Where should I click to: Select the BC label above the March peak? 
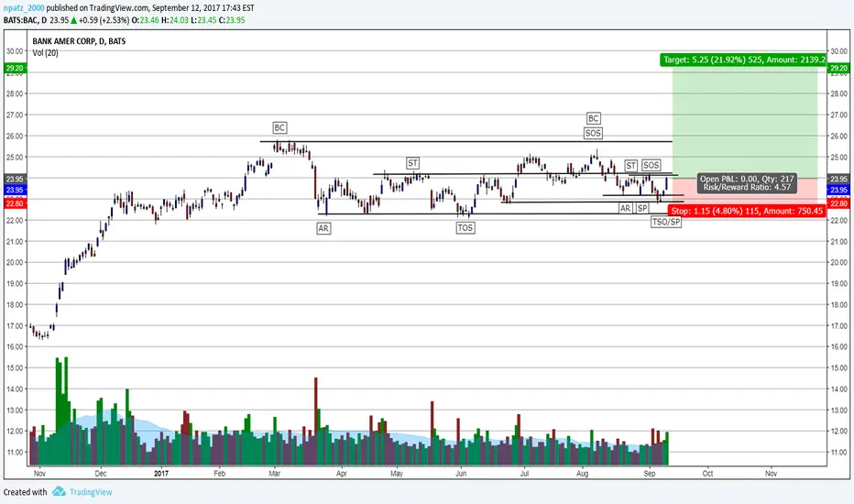tap(279, 127)
